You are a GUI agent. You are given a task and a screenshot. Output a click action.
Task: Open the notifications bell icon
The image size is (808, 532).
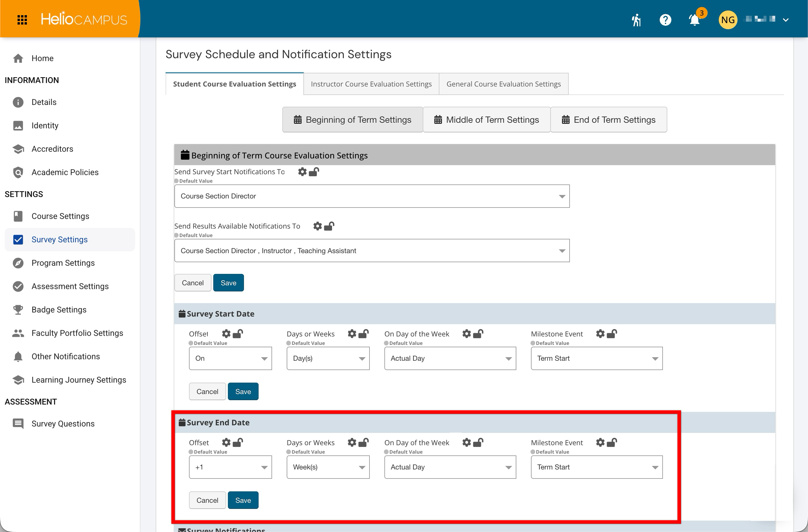point(694,20)
